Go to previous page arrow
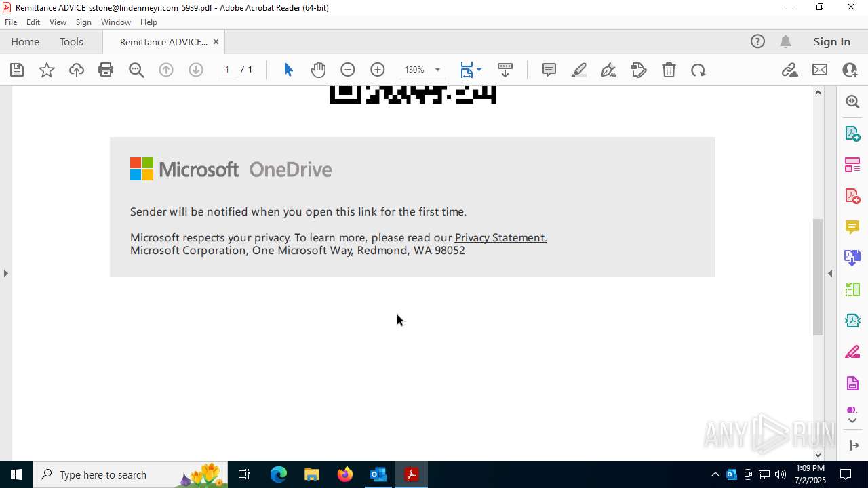 pyautogui.click(x=166, y=70)
